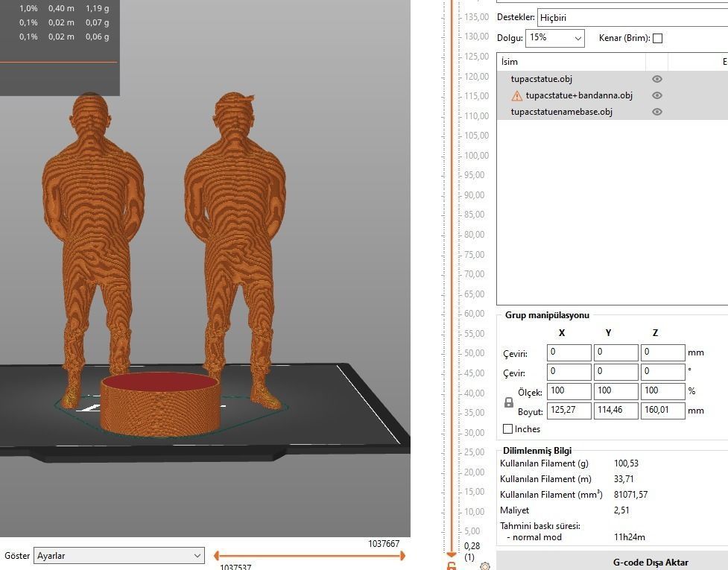This screenshot has width=728, height=570.
Task: Click the 0,28 (1) layer height label
Action: pyautogui.click(x=472, y=551)
